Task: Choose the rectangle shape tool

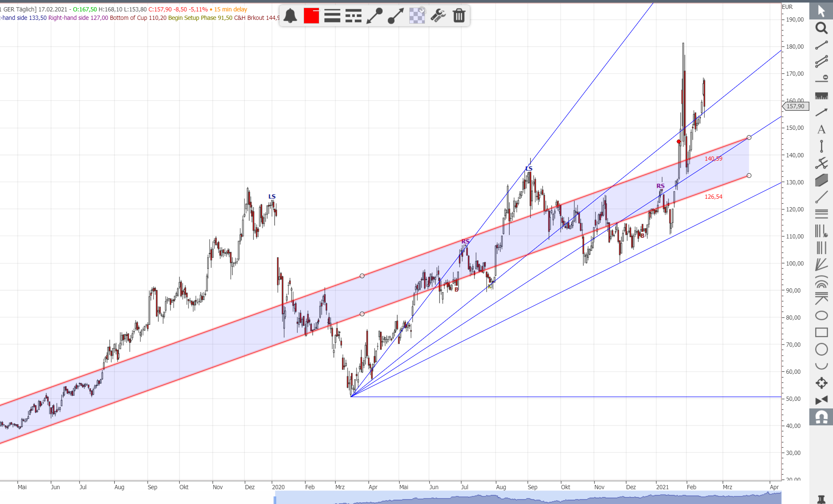Action: (x=821, y=332)
